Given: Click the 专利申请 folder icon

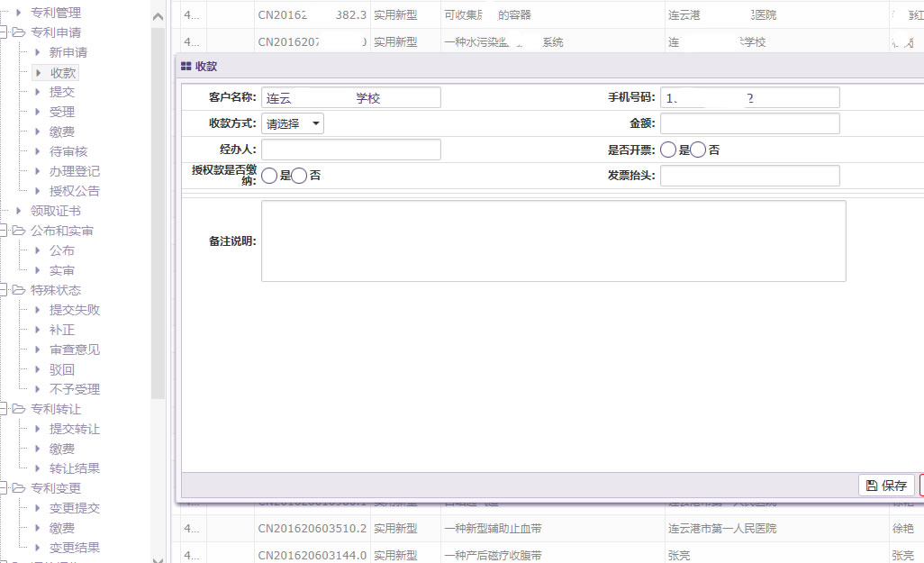Looking at the screenshot, I should point(18,32).
